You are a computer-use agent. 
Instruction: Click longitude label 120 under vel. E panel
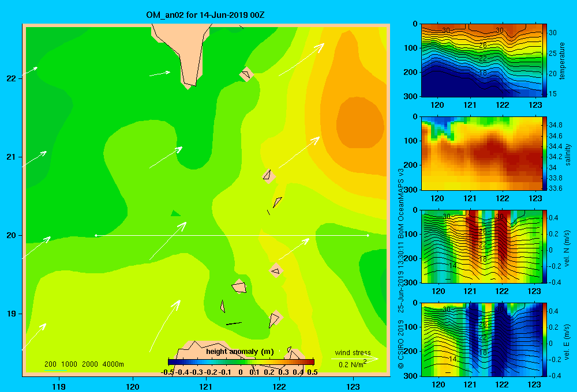point(438,385)
